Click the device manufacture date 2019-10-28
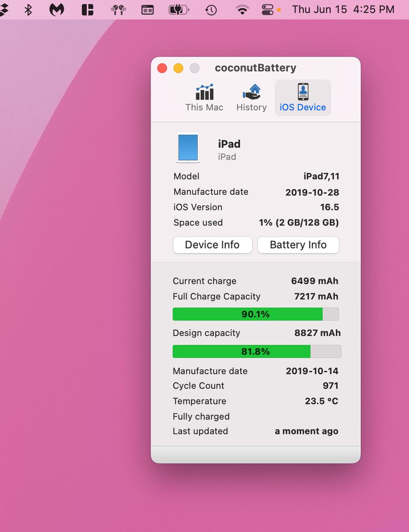Screen dimensions: 409x532 point(313,193)
